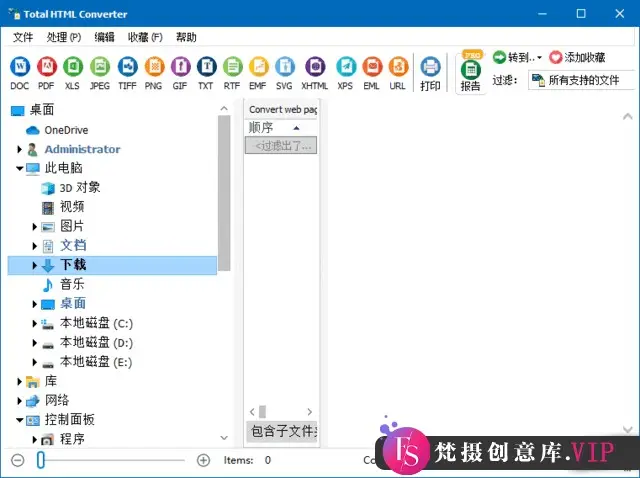Select the top 桌面 root node
The image size is (640, 478).
point(42,110)
